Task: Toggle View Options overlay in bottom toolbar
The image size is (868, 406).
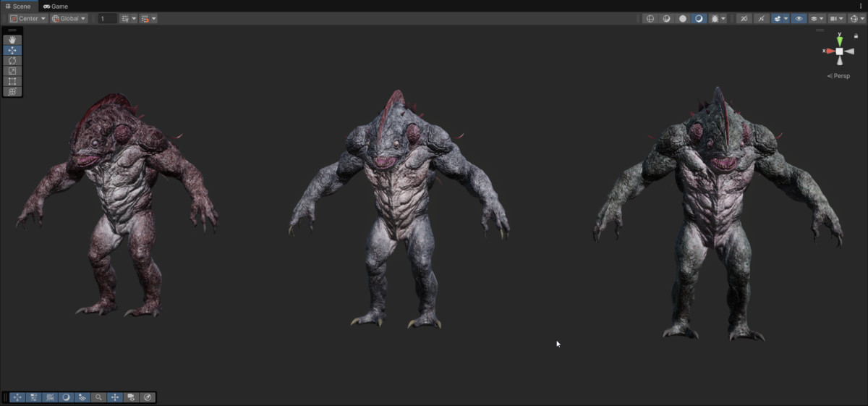Action: [82, 397]
